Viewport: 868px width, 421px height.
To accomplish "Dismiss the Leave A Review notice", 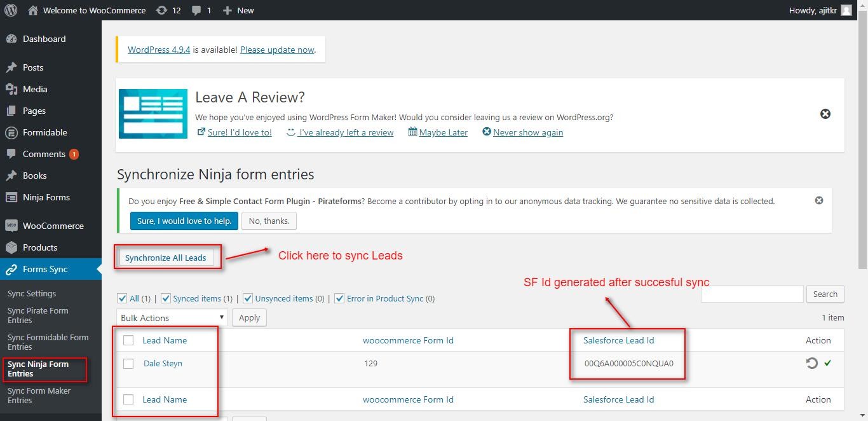I will click(825, 114).
